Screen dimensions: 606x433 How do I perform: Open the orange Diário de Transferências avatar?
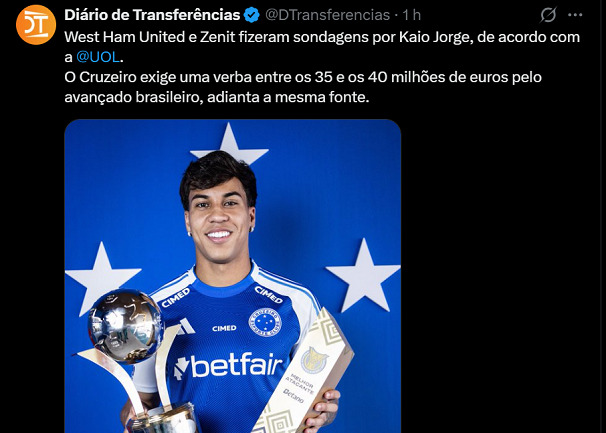pyautogui.click(x=36, y=24)
